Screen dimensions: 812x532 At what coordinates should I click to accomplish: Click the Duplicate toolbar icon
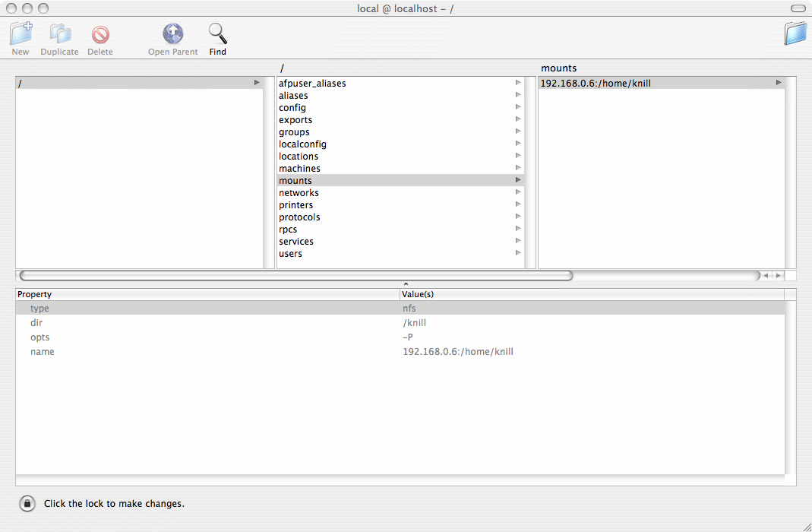59,34
